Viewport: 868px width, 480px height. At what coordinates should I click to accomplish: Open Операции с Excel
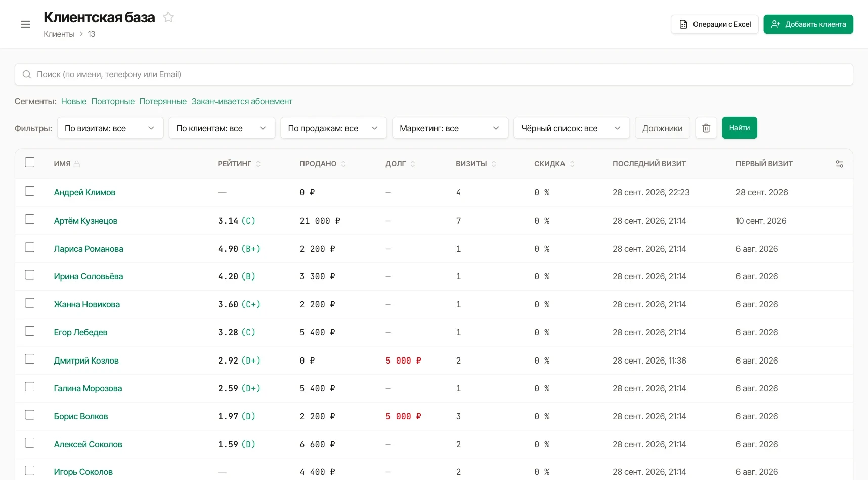(715, 24)
